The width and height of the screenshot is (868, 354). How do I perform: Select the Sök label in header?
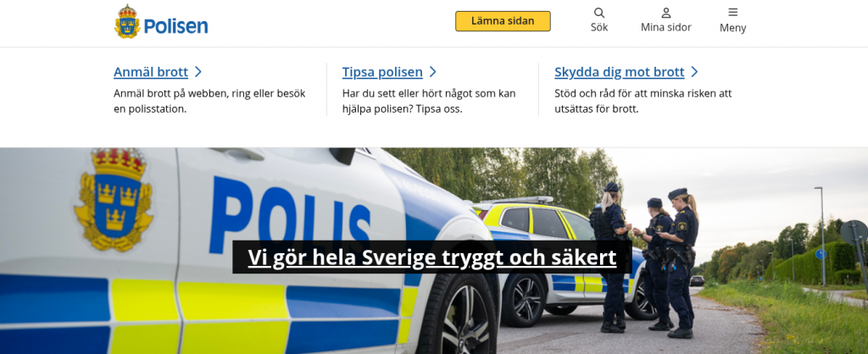599,27
